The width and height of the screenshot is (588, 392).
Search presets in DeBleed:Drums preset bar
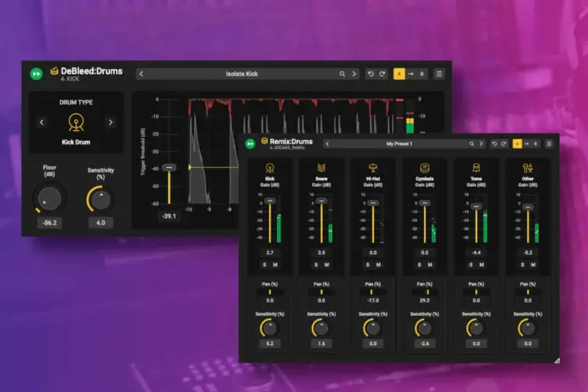[x=342, y=74]
